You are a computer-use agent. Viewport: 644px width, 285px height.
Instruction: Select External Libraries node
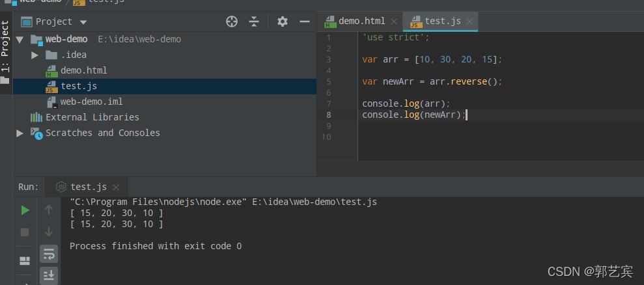tap(92, 118)
